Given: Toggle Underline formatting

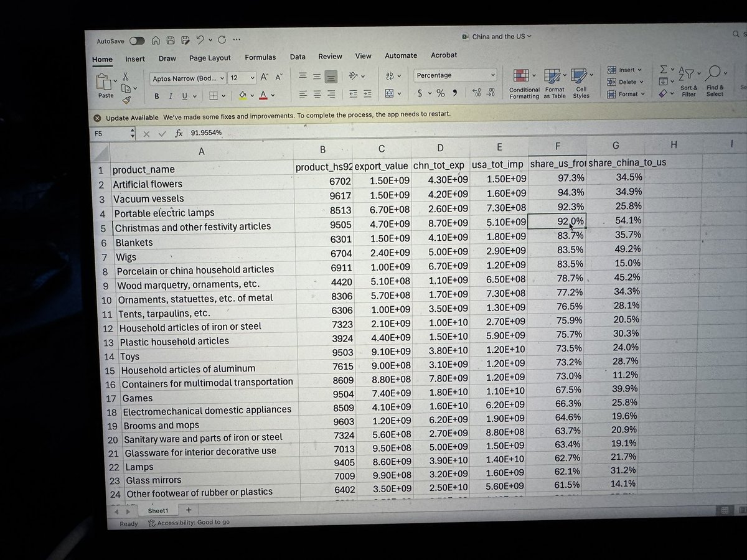Looking at the screenshot, I should pyautogui.click(x=184, y=96).
